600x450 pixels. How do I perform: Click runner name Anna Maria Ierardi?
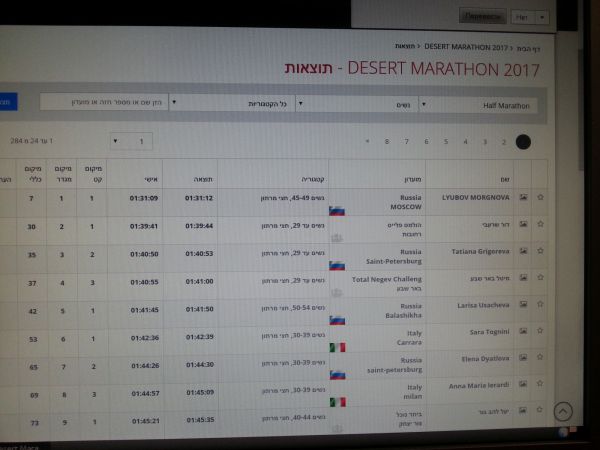[479, 386]
